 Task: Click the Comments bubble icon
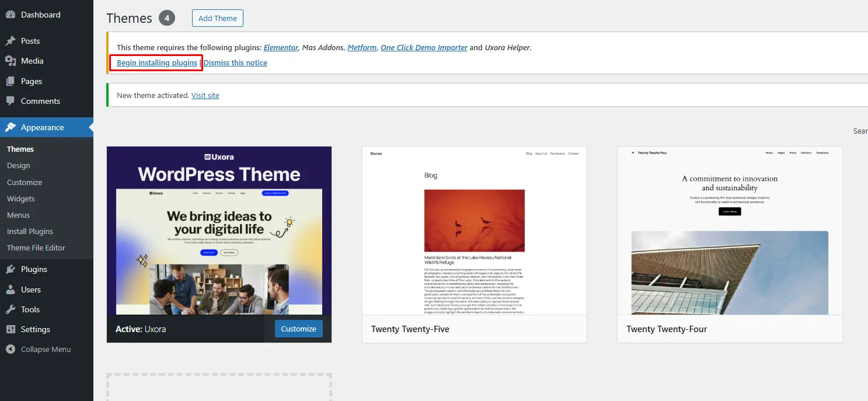(x=11, y=101)
